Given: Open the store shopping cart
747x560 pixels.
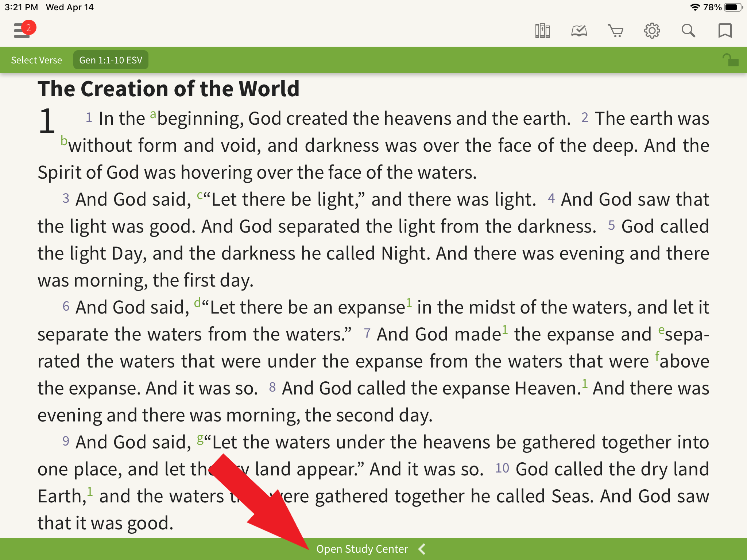Looking at the screenshot, I should [616, 31].
